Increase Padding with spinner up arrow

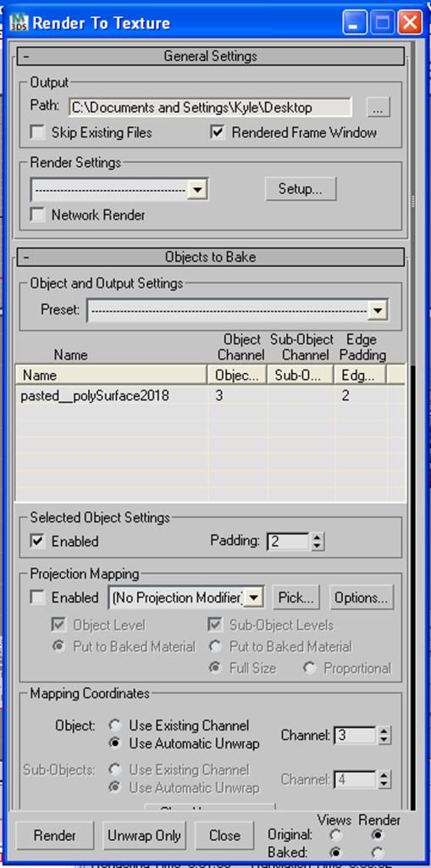point(317,537)
